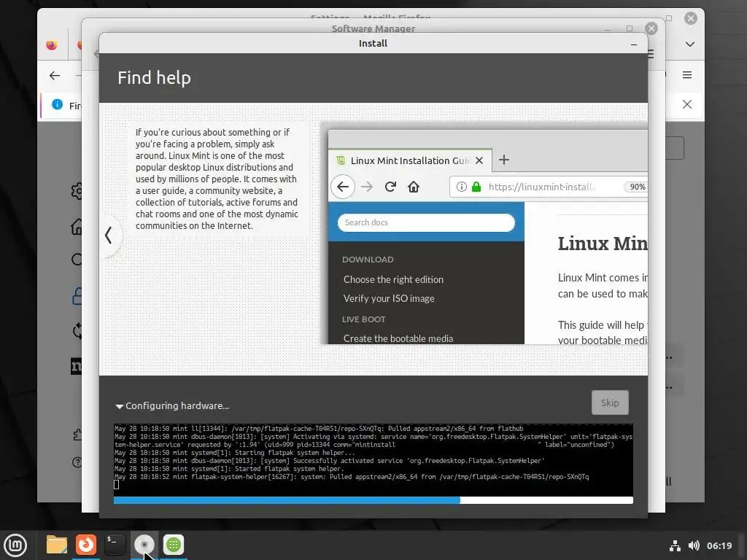Open Firefox Support help icon in sidebar
Screen dimensions: 747x560
[77, 462]
